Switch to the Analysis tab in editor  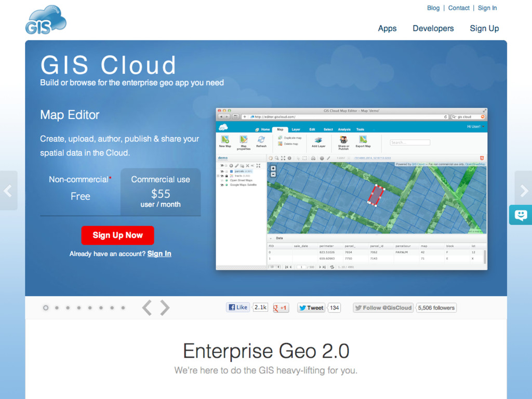[344, 129]
